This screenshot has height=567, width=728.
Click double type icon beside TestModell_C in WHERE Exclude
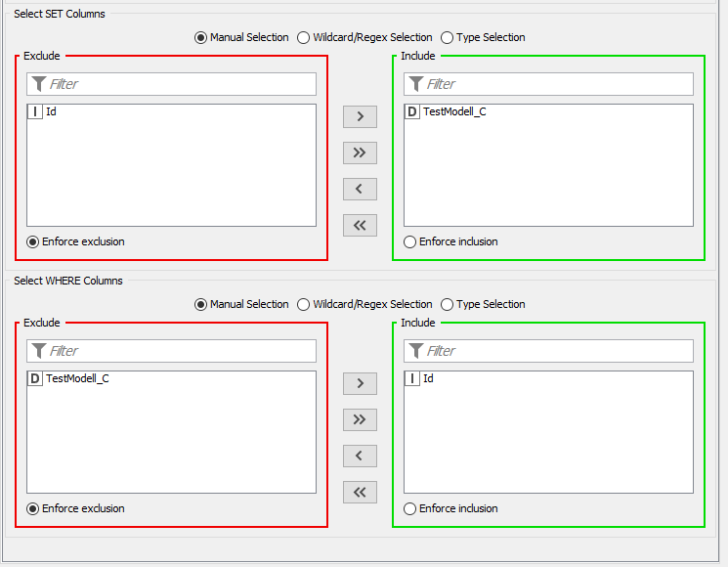tap(35, 379)
